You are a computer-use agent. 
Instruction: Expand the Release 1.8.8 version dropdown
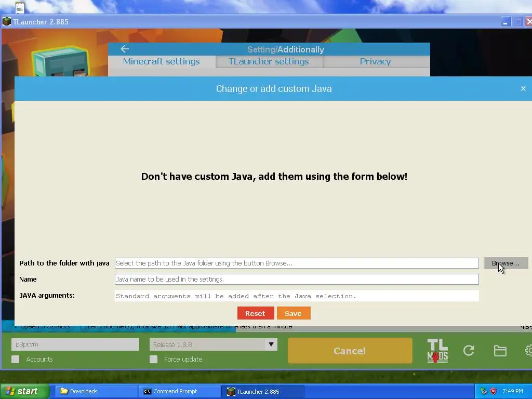tap(271, 344)
